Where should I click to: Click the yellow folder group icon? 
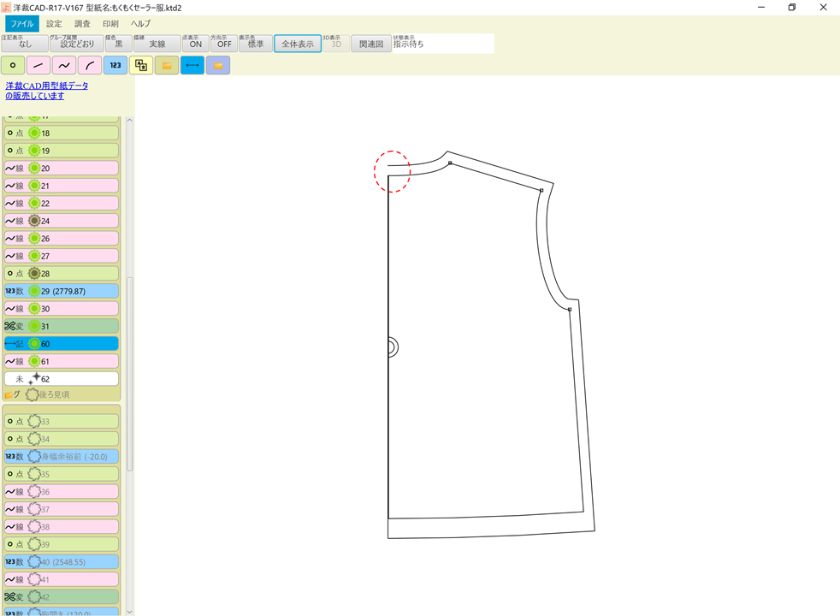(167, 65)
